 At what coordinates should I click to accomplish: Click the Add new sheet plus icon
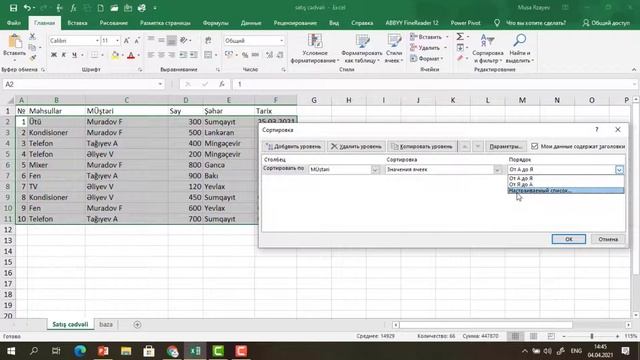[x=137, y=324]
